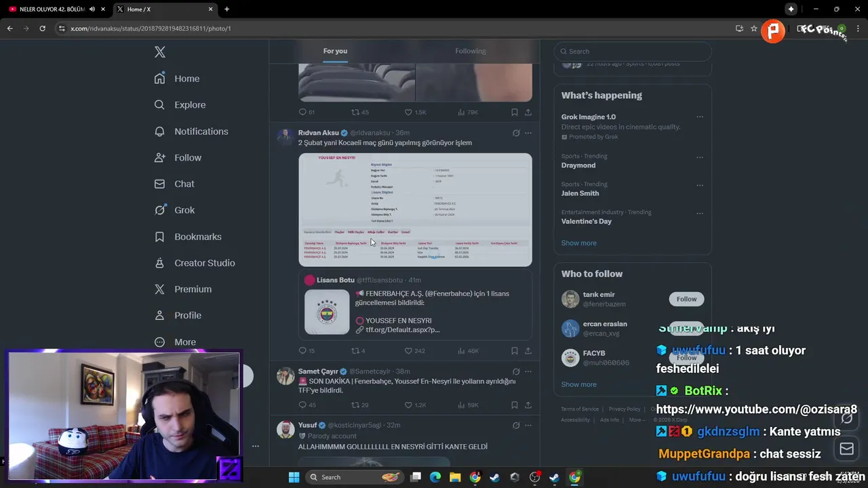Image resolution: width=868 pixels, height=488 pixels.
Task: Bookmark this page with the star icon
Action: click(x=753, y=28)
